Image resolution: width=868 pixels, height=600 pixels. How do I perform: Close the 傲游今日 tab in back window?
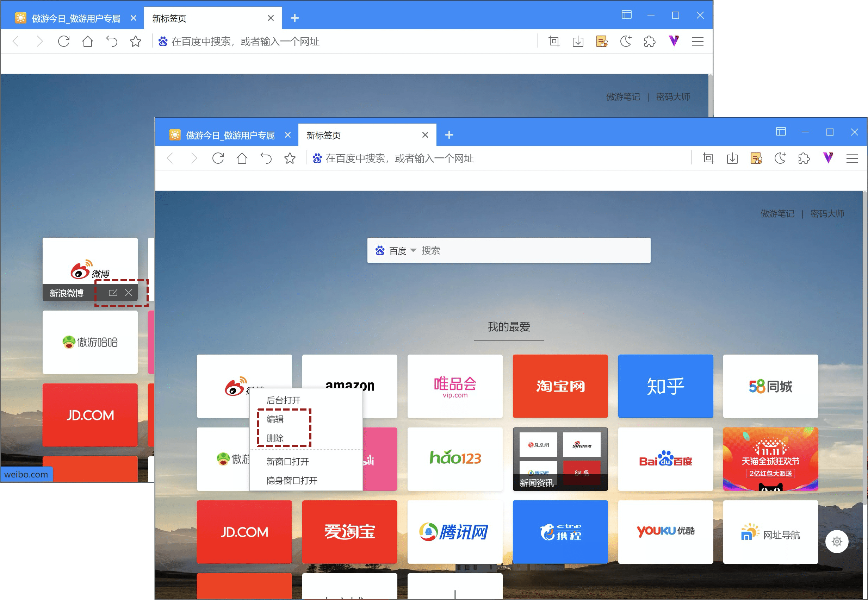pyautogui.click(x=133, y=18)
